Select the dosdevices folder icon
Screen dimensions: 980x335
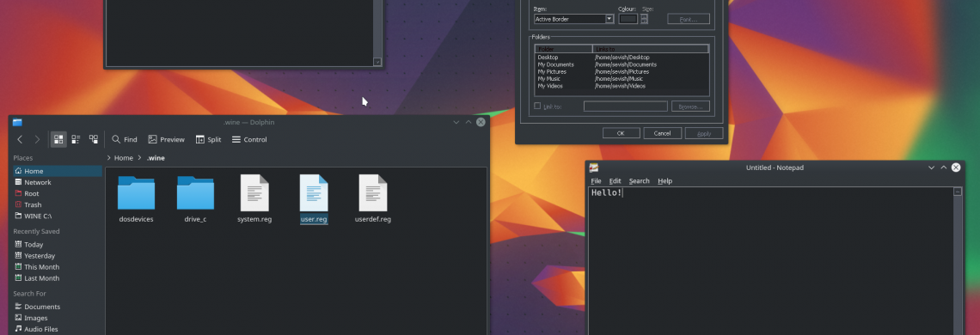(x=136, y=193)
